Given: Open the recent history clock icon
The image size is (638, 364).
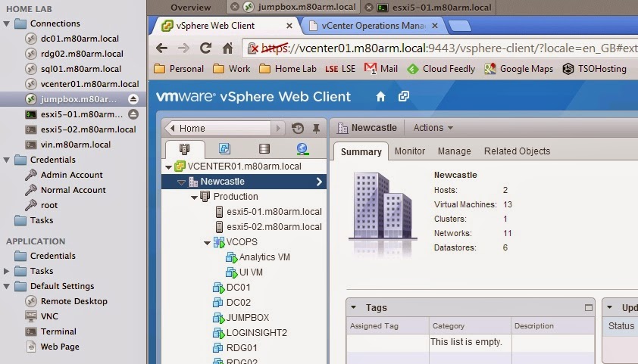Looking at the screenshot, I should pyautogui.click(x=298, y=129).
